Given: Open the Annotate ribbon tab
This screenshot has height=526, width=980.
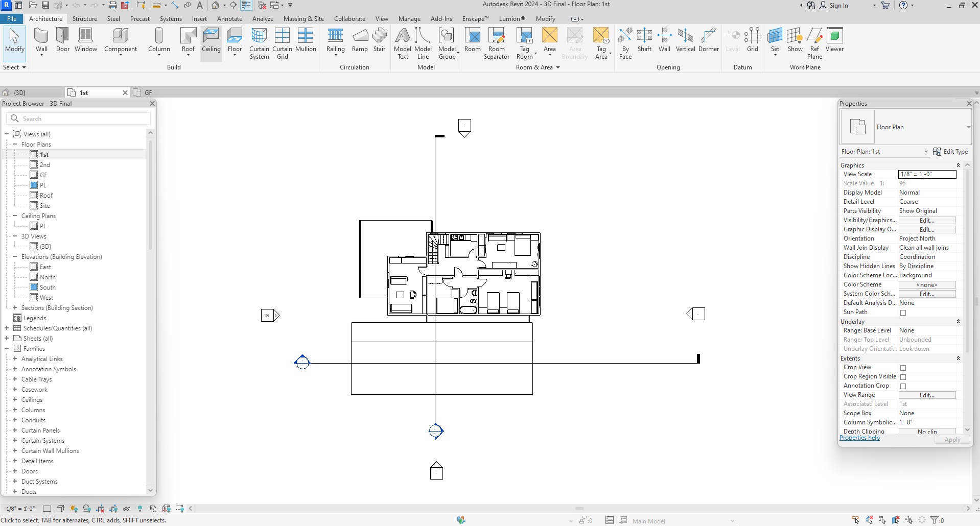Looking at the screenshot, I should [229, 19].
